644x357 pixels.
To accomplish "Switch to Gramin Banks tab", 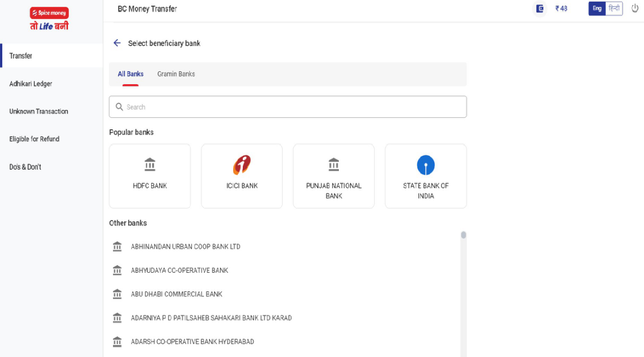I will pos(176,74).
